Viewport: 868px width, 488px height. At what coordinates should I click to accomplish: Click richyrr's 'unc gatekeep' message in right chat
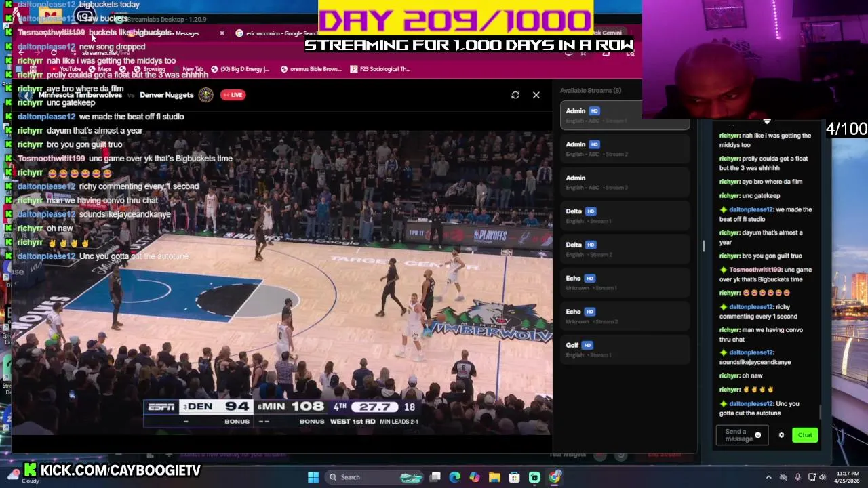coord(749,195)
